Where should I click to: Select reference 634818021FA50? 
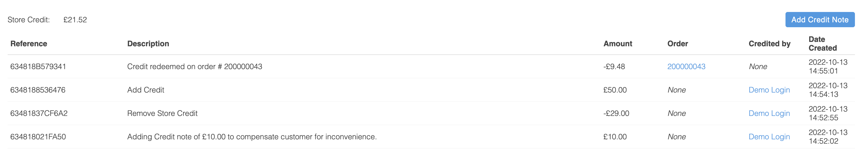[38, 137]
